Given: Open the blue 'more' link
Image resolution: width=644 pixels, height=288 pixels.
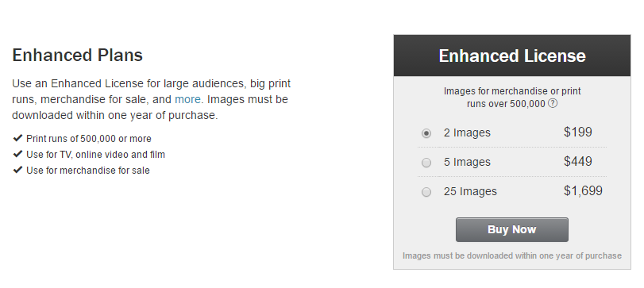Looking at the screenshot, I should click(187, 99).
